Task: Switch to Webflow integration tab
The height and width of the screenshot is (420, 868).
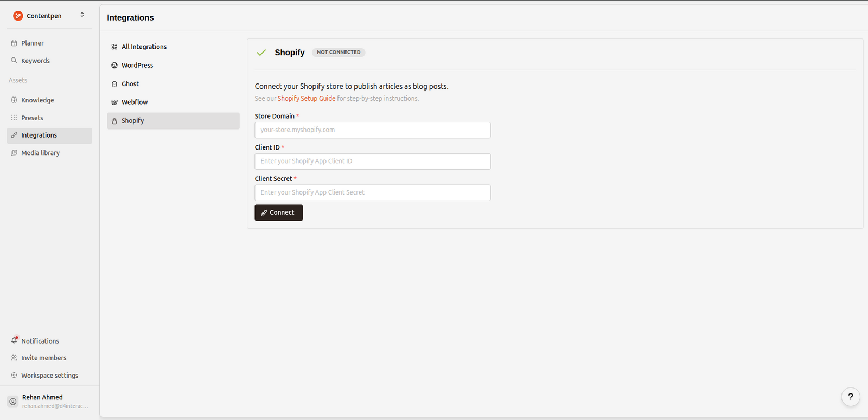Action: [135, 102]
